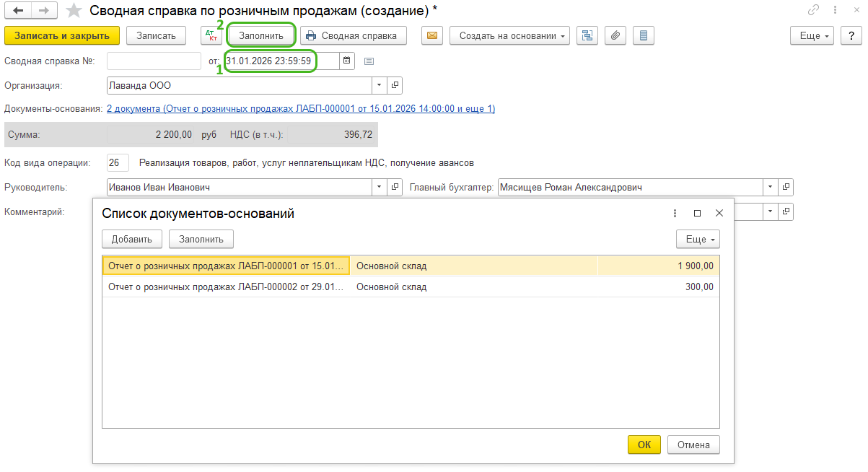Click the Руководитель field Иванов Иван Иванович
This screenshot has height=472, width=868.
tap(240, 188)
